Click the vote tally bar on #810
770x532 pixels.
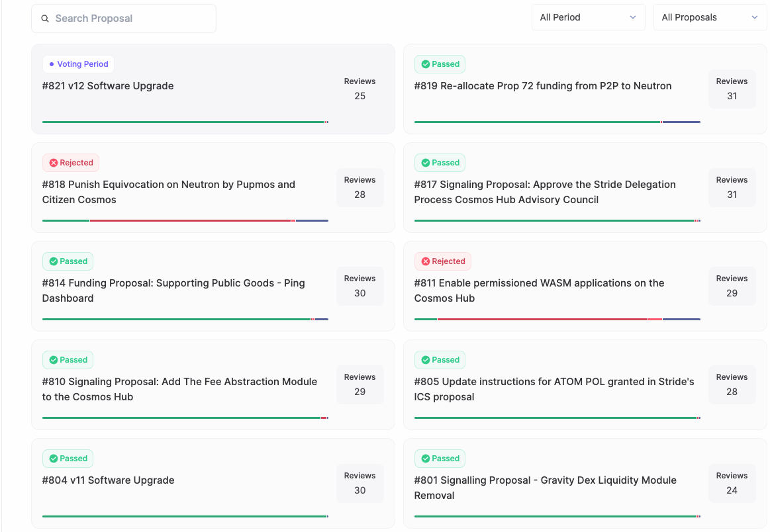185,418
